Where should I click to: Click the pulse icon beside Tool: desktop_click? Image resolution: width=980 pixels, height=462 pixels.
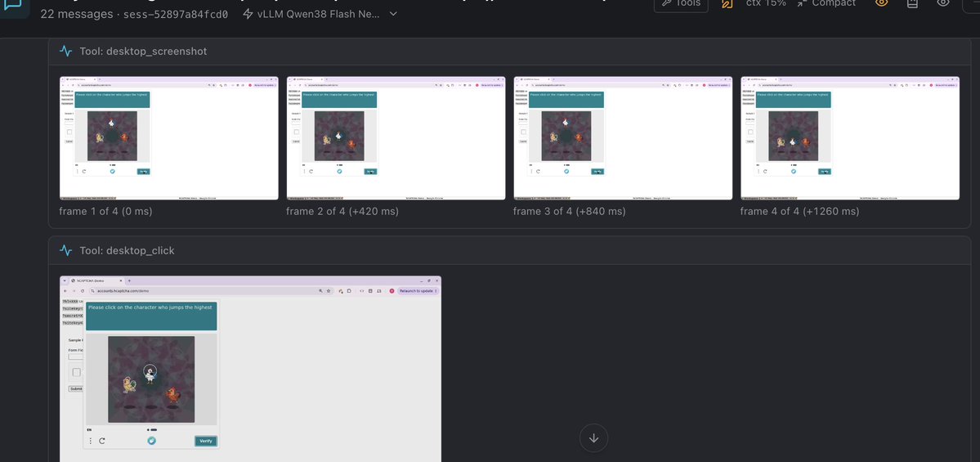(65, 251)
